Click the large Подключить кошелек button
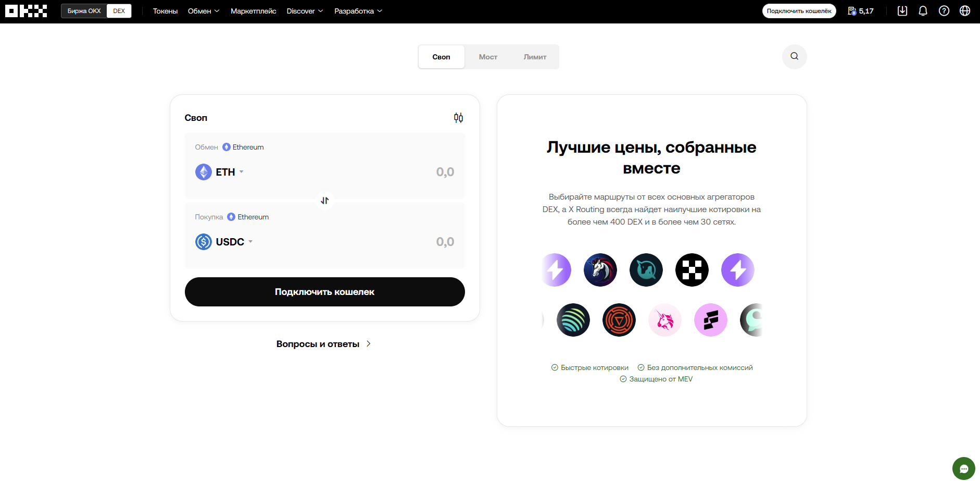 pos(324,292)
